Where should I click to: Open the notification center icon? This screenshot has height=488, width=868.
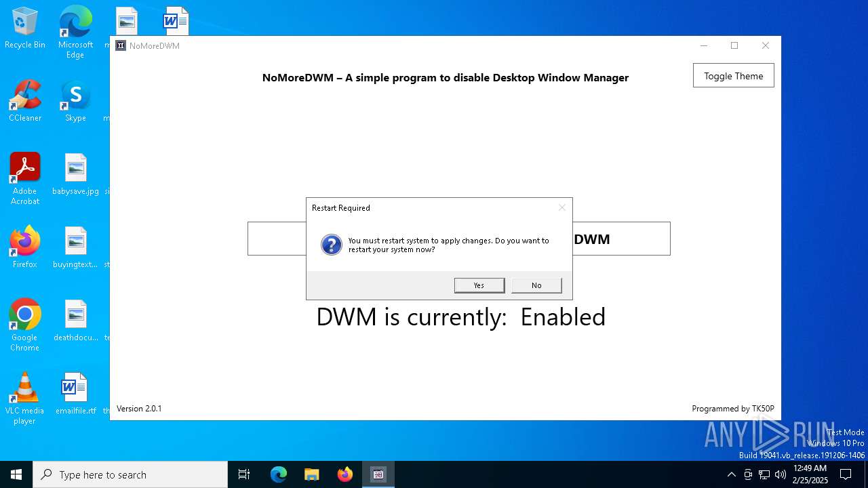coord(846,474)
